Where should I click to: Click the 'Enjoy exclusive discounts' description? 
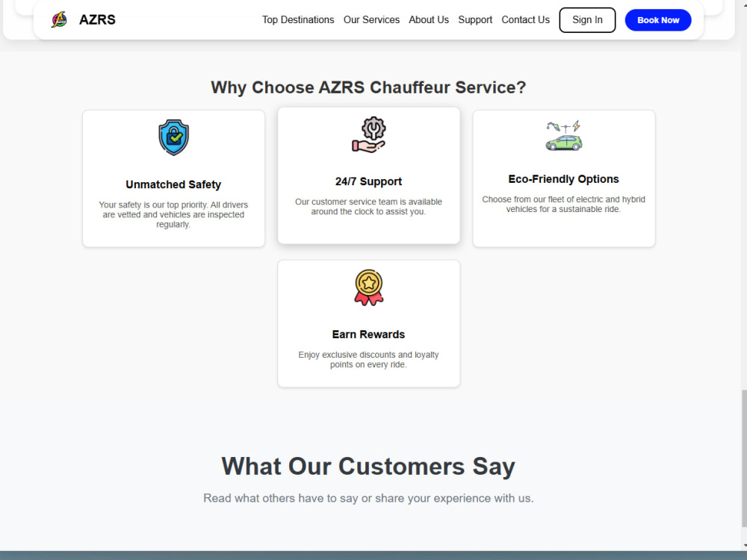pos(369,360)
